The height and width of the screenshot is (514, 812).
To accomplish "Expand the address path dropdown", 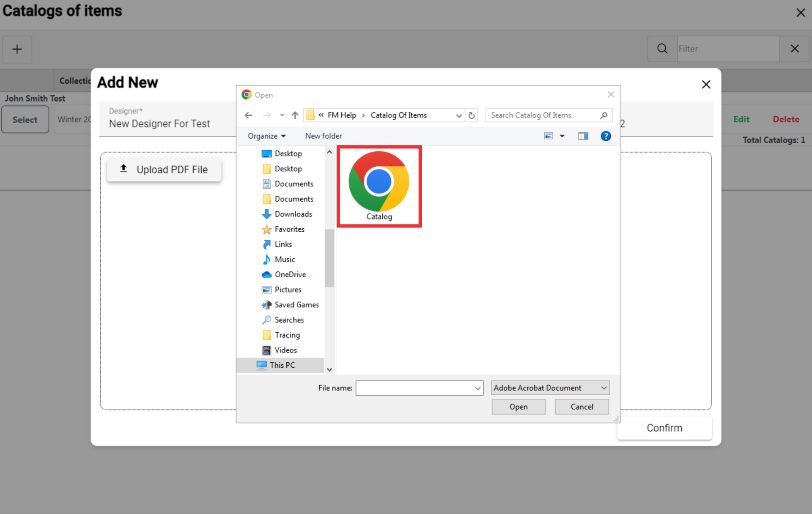I will point(458,115).
